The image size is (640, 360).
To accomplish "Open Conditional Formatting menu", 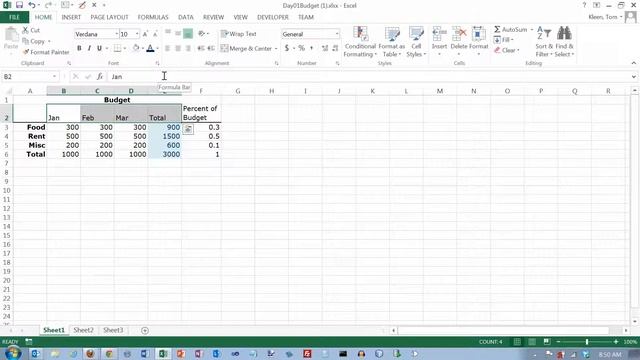I will tap(360, 42).
